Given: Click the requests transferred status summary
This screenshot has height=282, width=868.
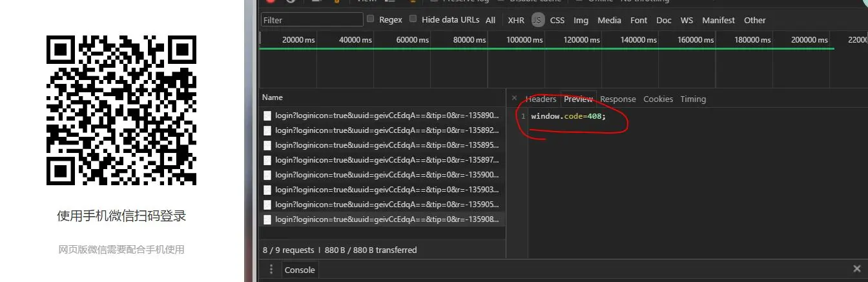Looking at the screenshot, I should pyautogui.click(x=340, y=250).
